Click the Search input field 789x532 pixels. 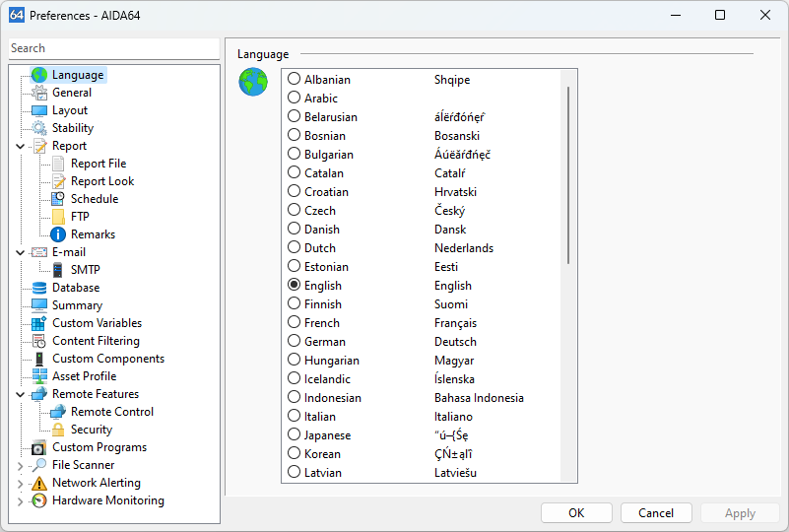pyautogui.click(x=114, y=48)
